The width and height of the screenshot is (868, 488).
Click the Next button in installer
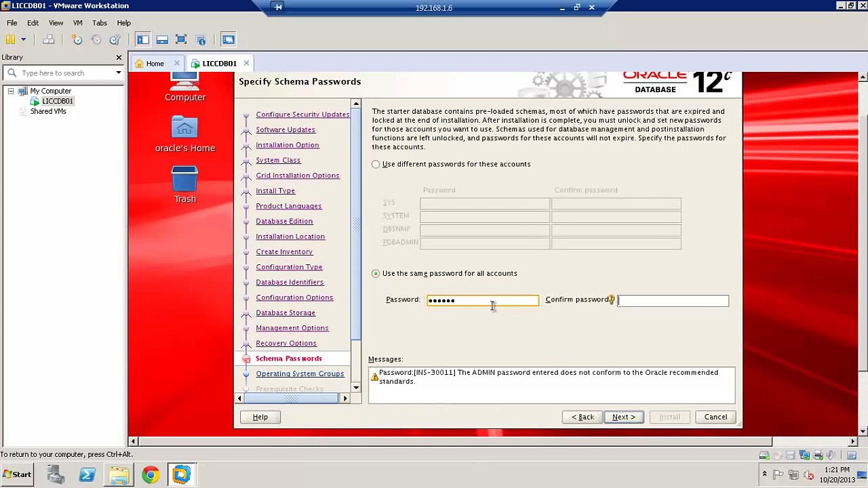point(624,418)
